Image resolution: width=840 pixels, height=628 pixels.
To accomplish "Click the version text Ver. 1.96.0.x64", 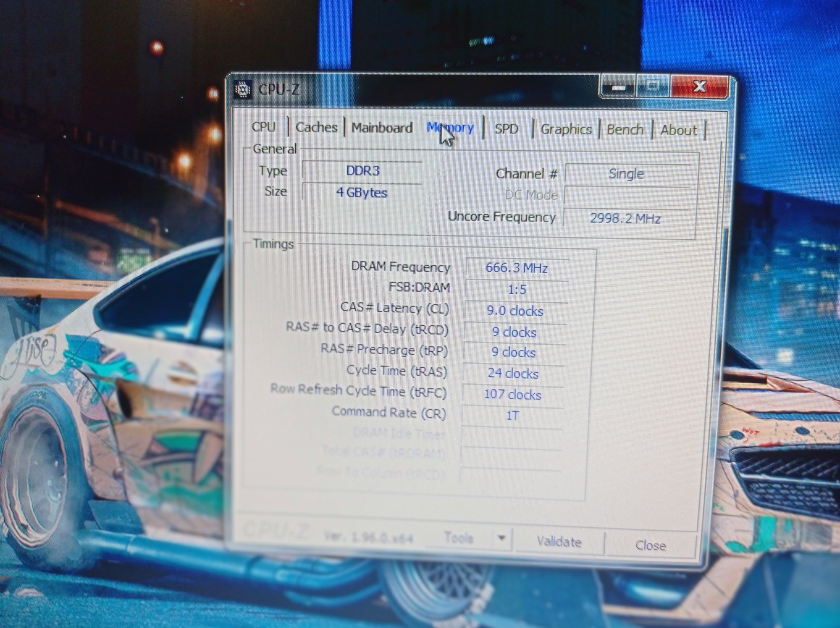I will coord(369,537).
